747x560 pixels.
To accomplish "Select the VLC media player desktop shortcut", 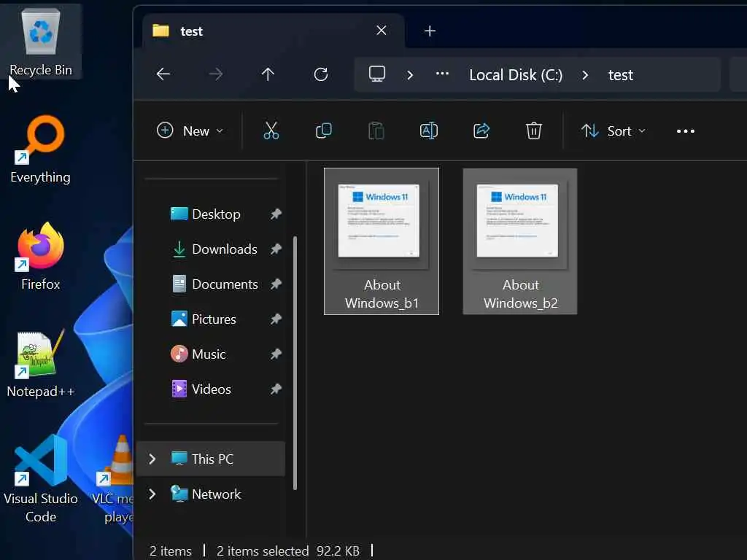I will pyautogui.click(x=115, y=478).
